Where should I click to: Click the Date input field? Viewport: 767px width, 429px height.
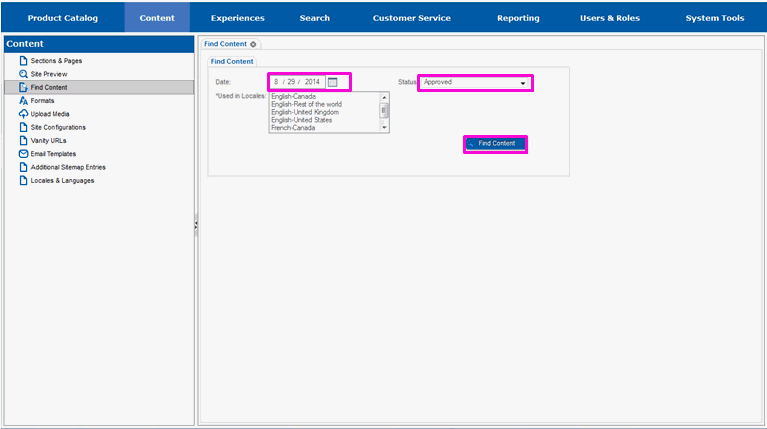pyautogui.click(x=297, y=82)
